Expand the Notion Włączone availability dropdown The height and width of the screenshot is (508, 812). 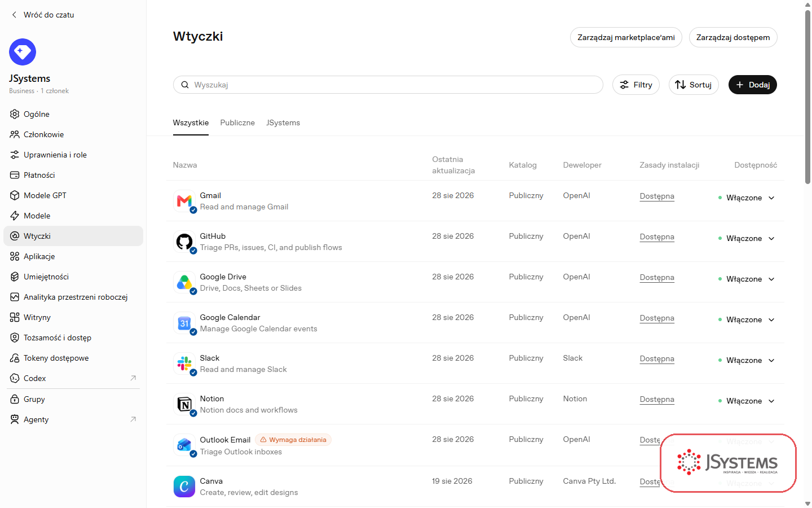(747, 401)
